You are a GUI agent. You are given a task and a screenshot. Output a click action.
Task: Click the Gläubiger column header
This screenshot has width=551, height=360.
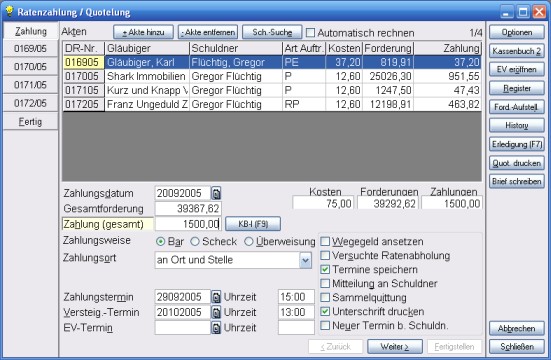(x=147, y=48)
